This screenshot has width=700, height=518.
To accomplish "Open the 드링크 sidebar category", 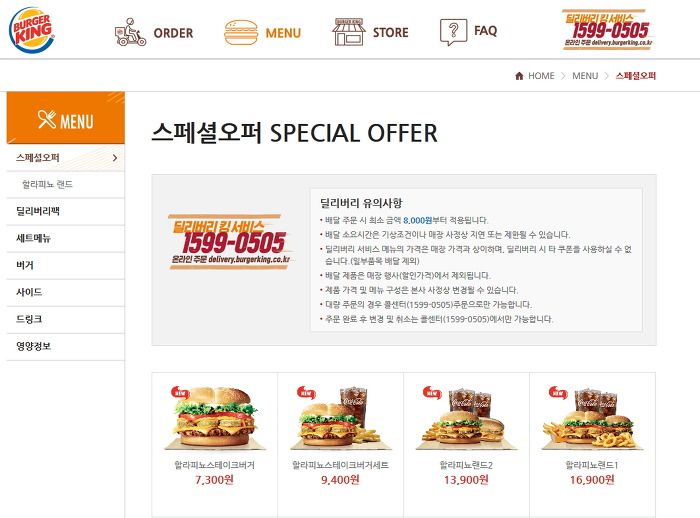I will tap(29, 319).
